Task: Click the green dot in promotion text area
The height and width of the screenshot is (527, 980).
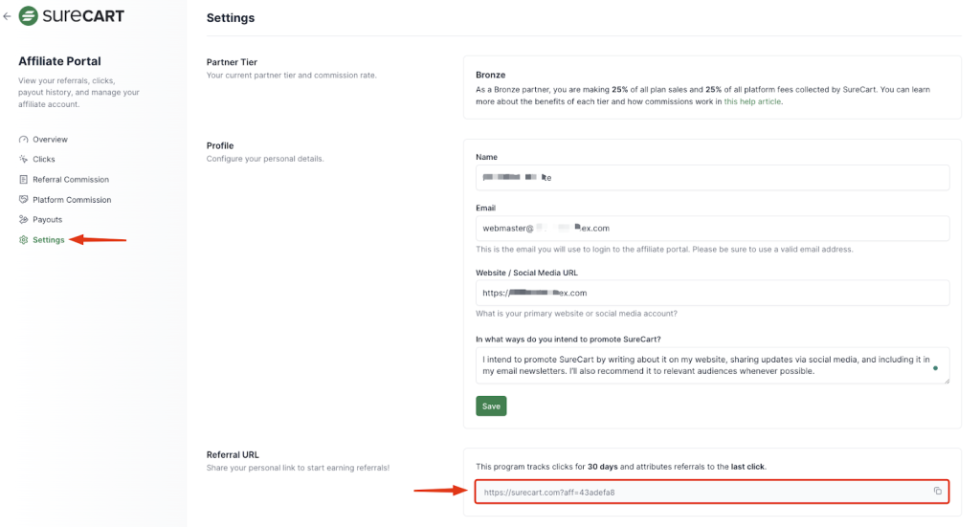Action: coord(936,368)
